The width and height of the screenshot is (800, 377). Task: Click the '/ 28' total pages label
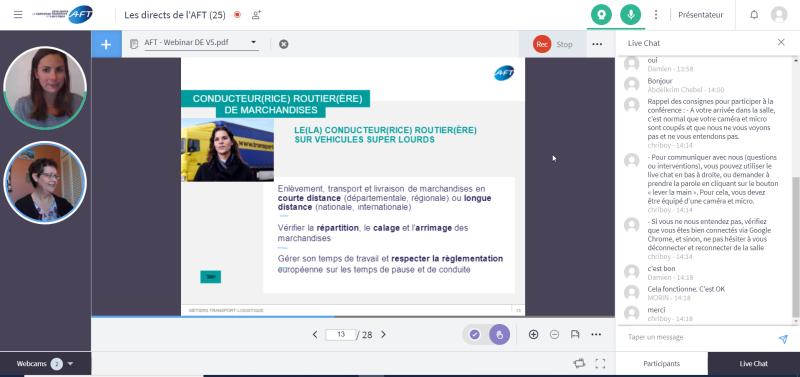pos(365,335)
